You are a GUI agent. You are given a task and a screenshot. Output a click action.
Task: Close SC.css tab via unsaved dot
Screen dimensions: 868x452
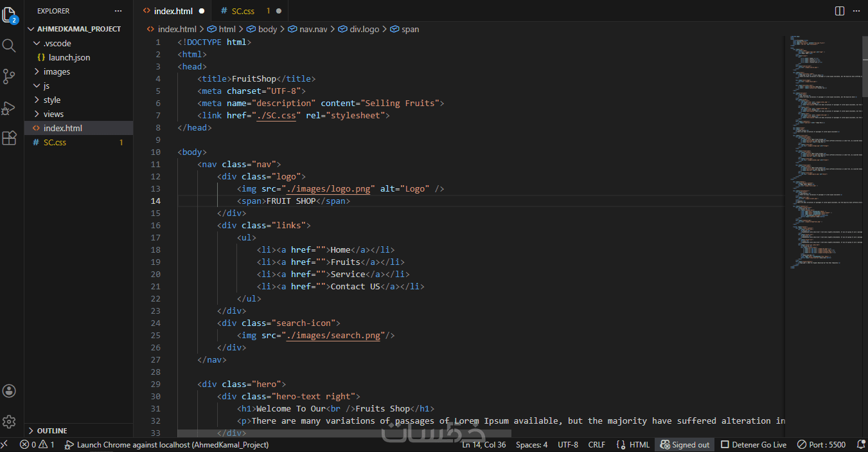[279, 11]
